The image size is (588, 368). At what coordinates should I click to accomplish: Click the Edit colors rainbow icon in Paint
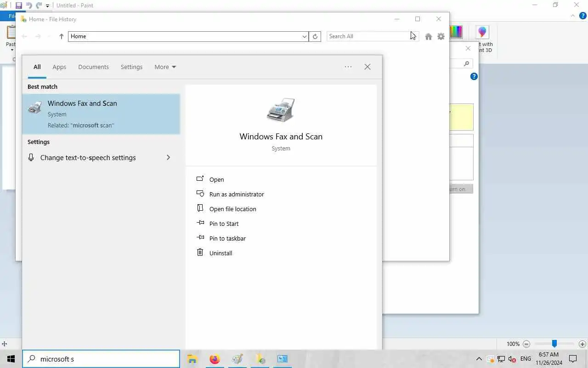point(456,32)
